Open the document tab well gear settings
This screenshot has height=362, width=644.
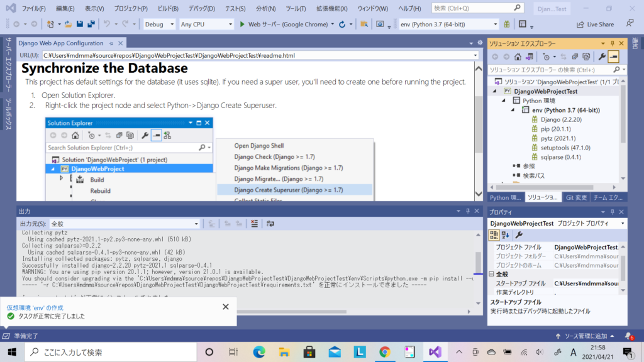(480, 43)
